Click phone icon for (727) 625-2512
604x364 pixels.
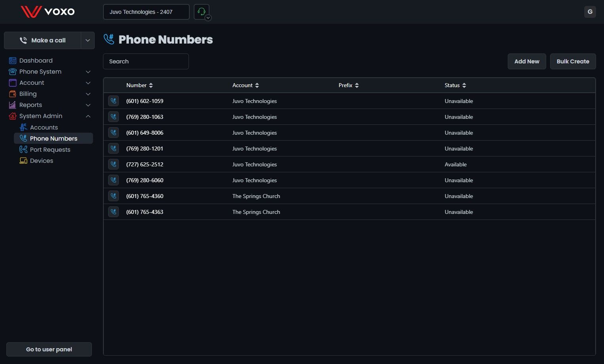click(x=114, y=164)
